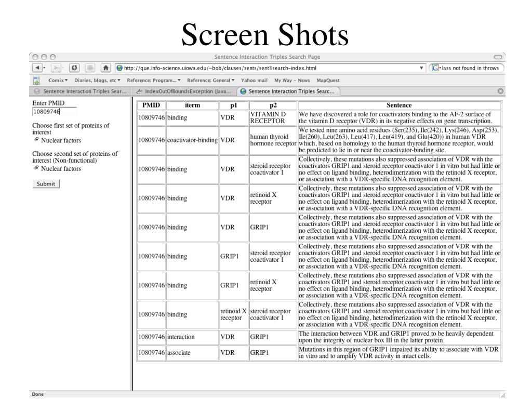This screenshot has height=399, width=532.
Task: Click the Stop loading button
Action: coord(90,68)
